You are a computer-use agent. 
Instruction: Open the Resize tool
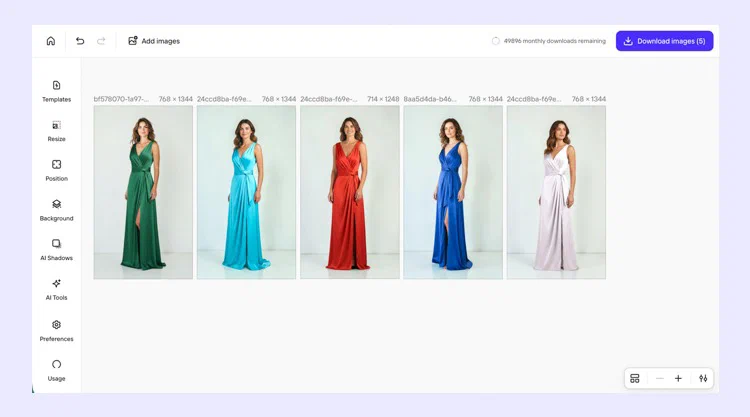coord(56,131)
